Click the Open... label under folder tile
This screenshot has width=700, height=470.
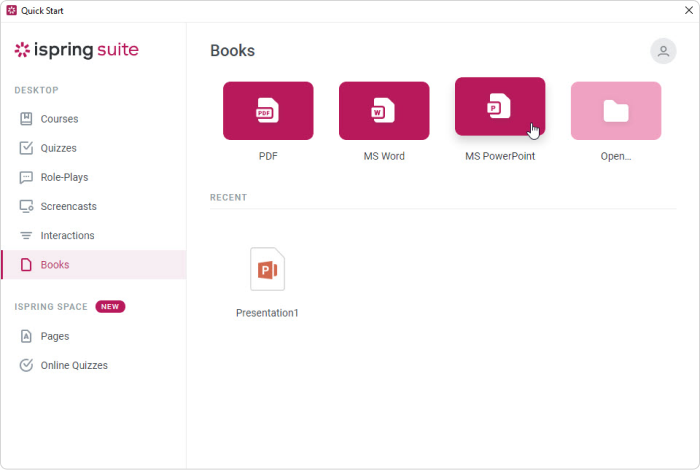[x=615, y=156]
